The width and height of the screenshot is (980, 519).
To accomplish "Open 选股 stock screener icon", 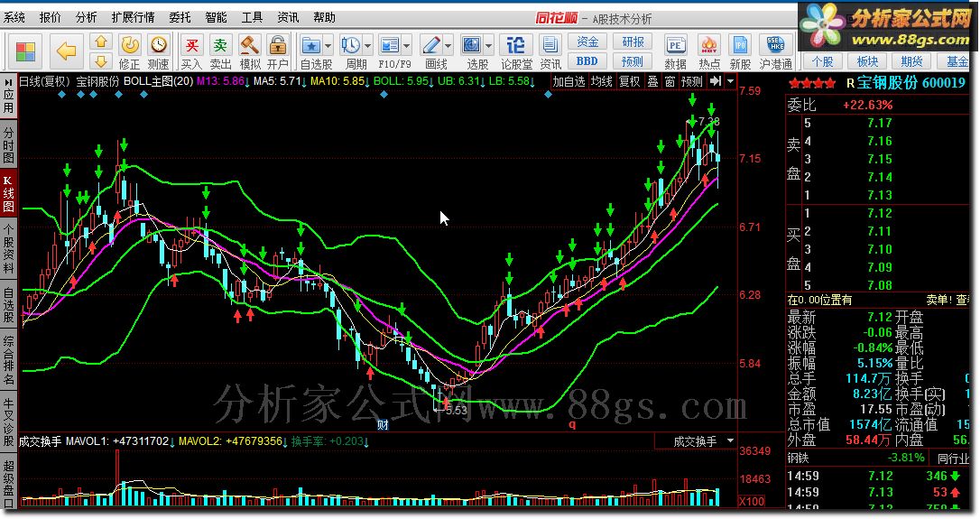I will coord(472,46).
